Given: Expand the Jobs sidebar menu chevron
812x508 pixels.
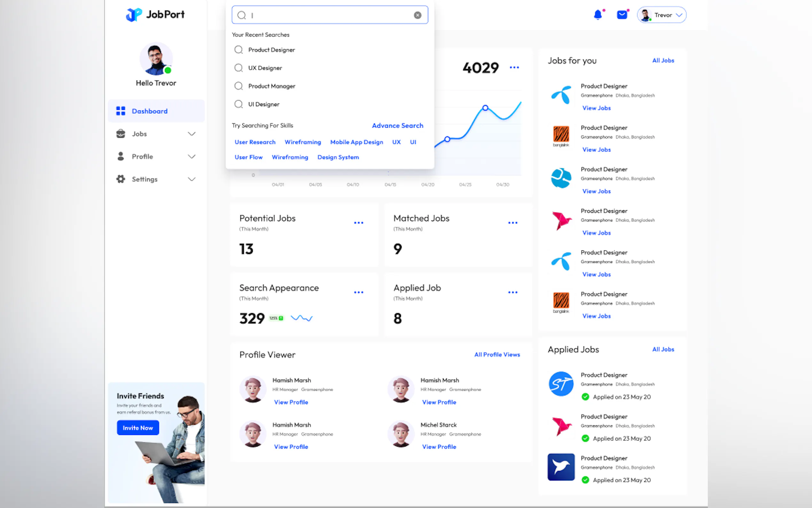Looking at the screenshot, I should click(x=191, y=134).
